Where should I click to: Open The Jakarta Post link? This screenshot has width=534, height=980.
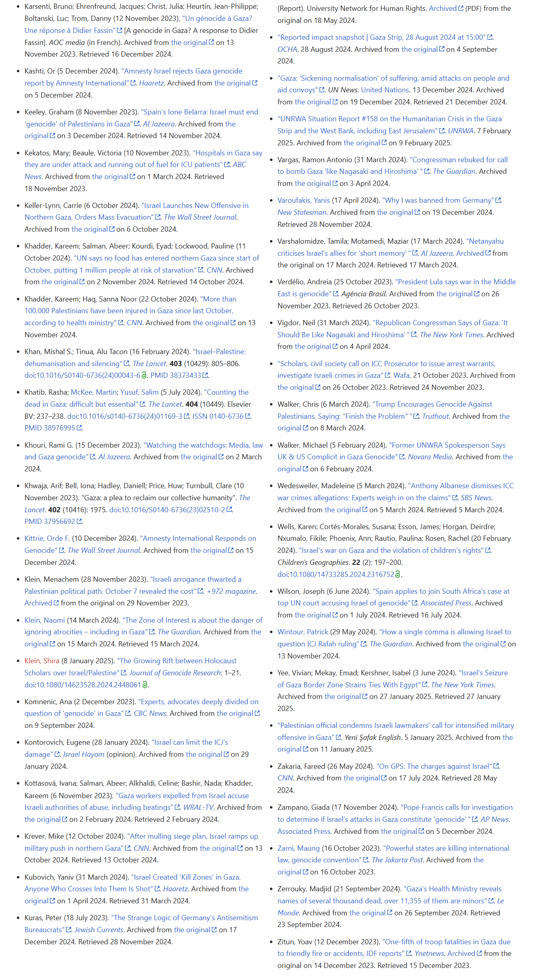[x=397, y=860]
